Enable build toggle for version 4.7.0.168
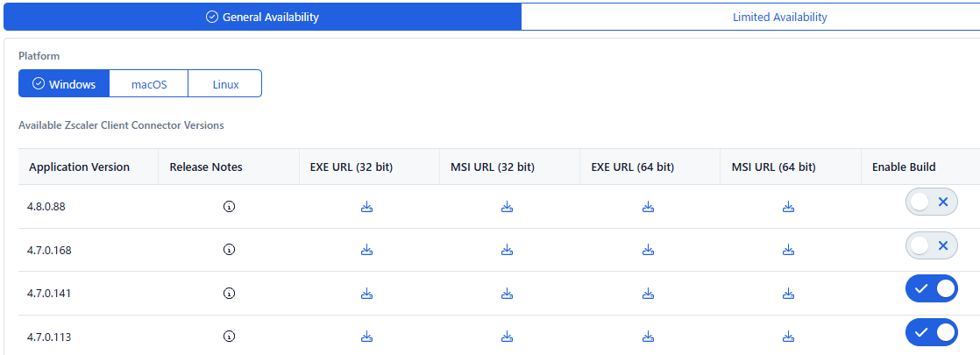 pyautogui.click(x=931, y=245)
